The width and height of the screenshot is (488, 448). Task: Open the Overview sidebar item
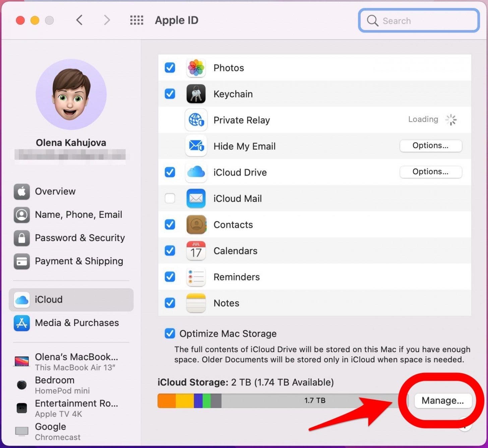(55, 191)
